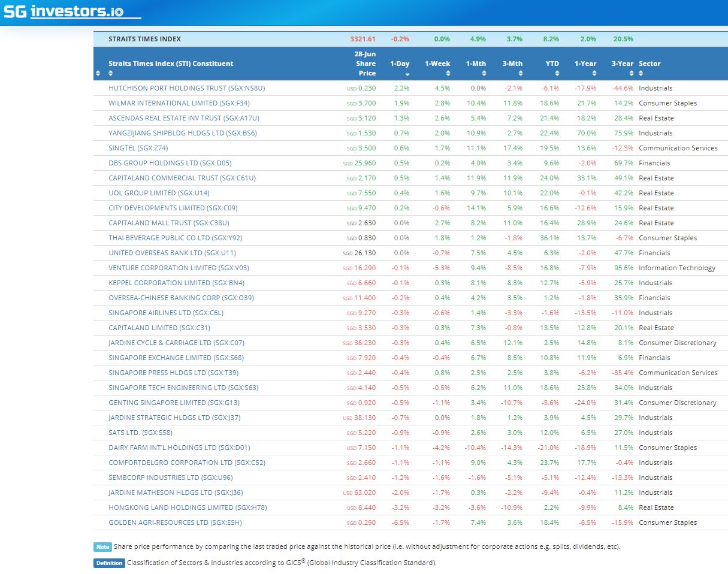Screen dimensions: 728x574
Task: Open City Developments Limited link
Action: (173, 208)
